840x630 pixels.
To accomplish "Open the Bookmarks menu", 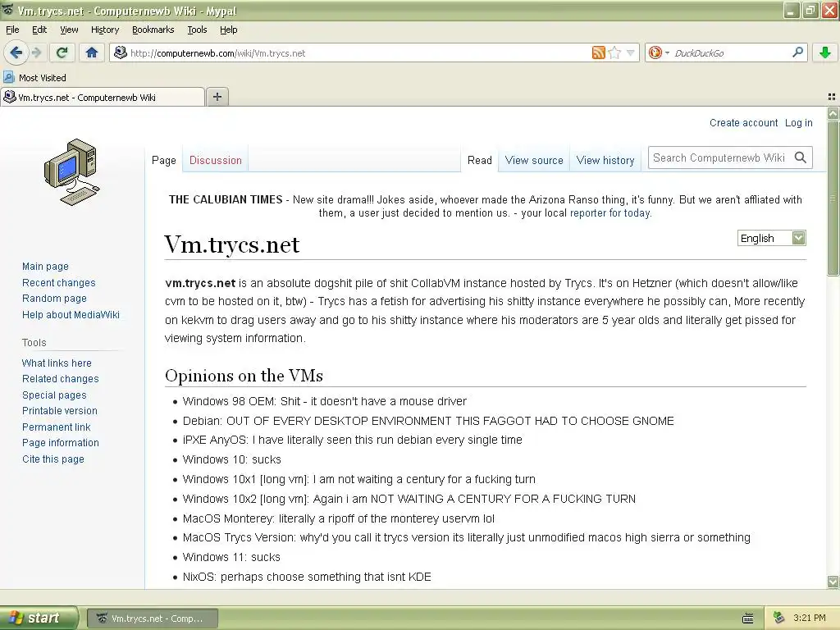I will (x=153, y=30).
